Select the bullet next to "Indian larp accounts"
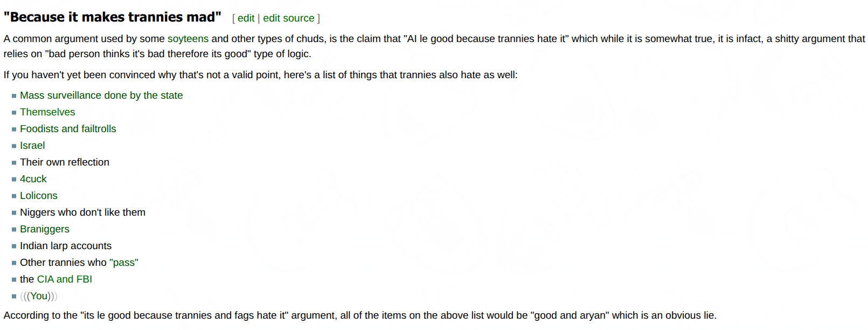This screenshot has height=330, width=868. pos(14,246)
